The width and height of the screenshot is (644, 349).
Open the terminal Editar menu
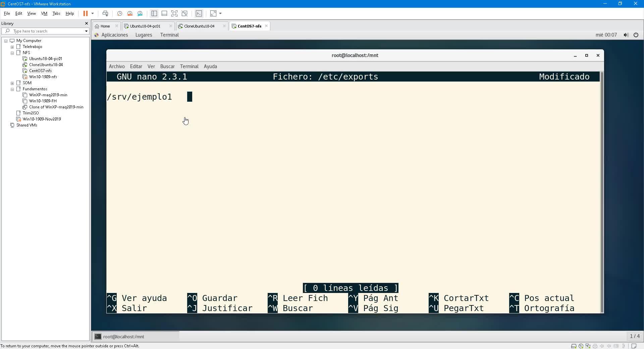point(136,66)
